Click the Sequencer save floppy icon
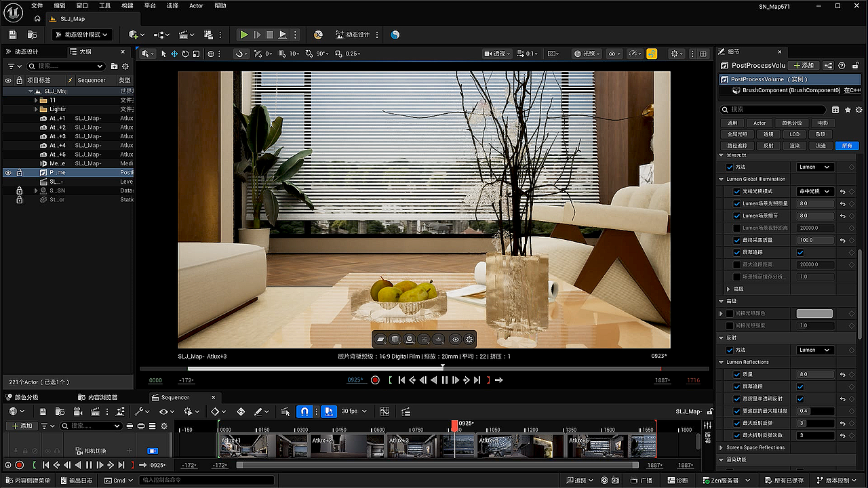This screenshot has width=868, height=488. [43, 411]
